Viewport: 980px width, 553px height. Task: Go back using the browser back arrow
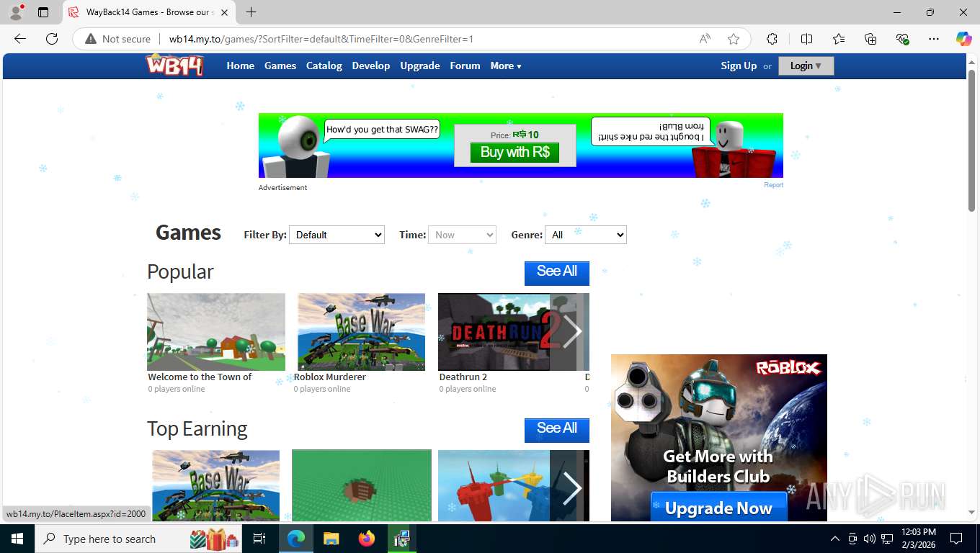point(20,39)
